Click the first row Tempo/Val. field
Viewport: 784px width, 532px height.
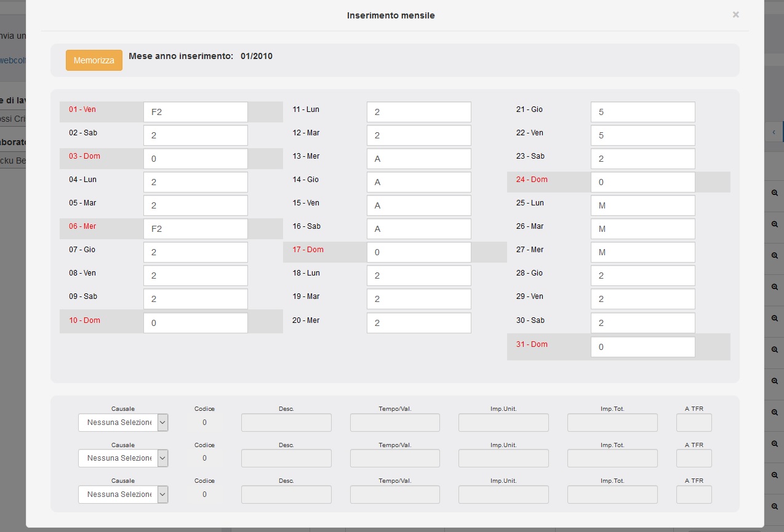coord(395,423)
